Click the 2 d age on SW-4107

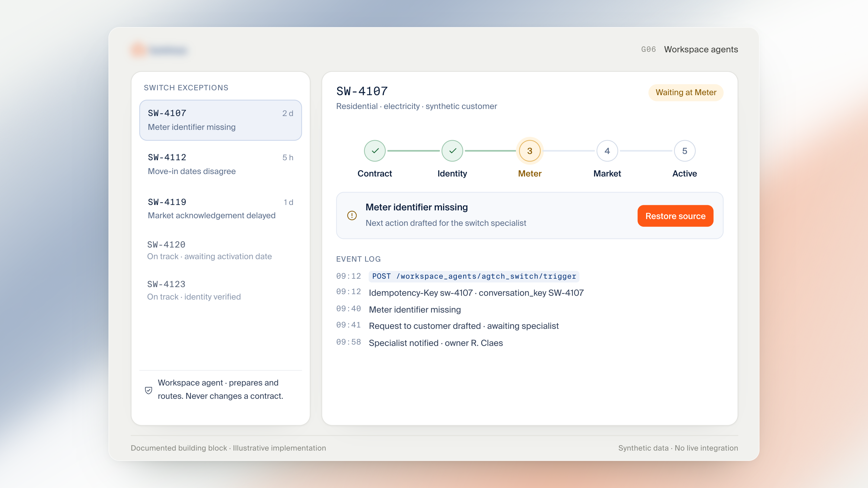tap(288, 113)
